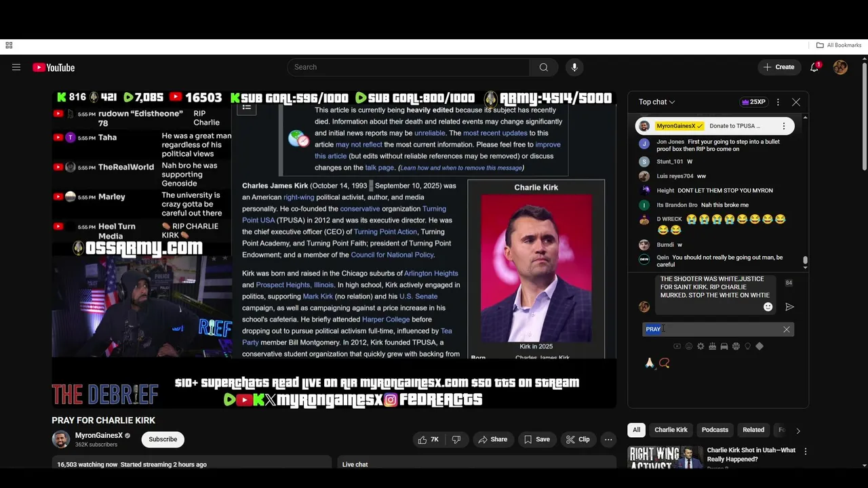Select diamond symbols emoji category

759,346
